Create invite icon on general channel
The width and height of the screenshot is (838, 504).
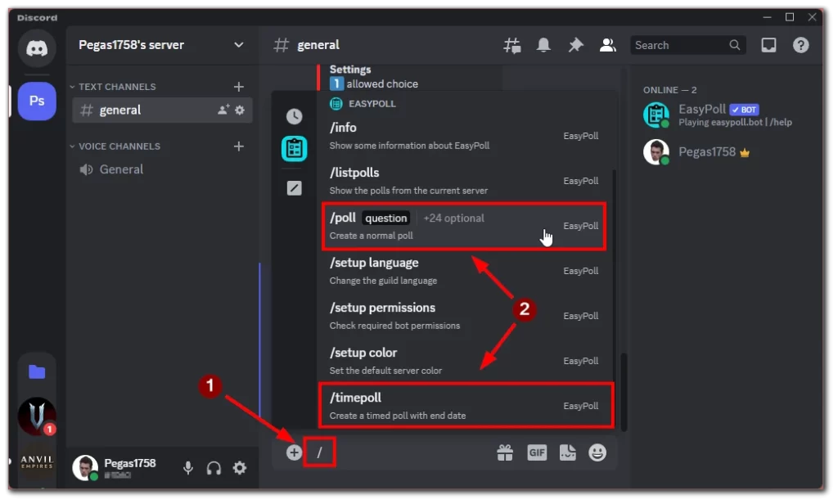pos(223,110)
